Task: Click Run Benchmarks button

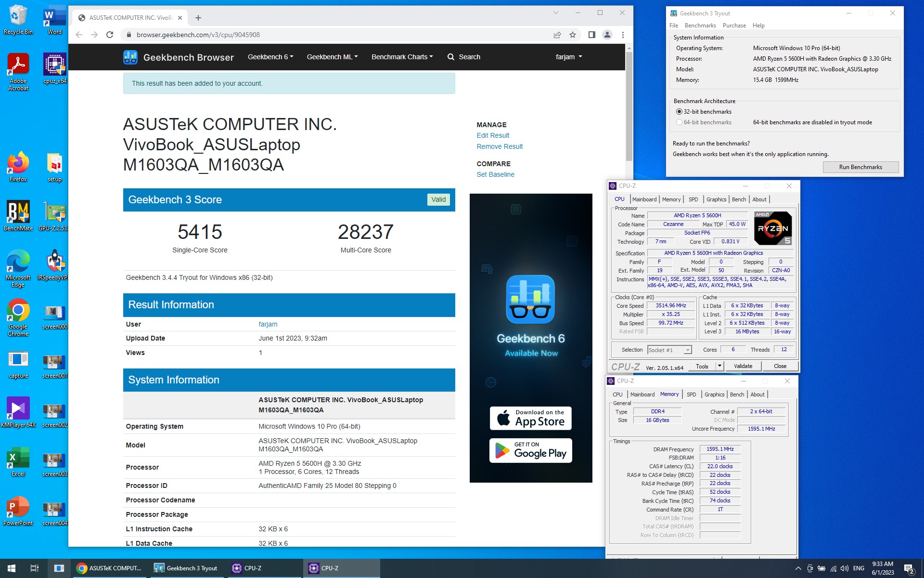Action: tap(860, 167)
